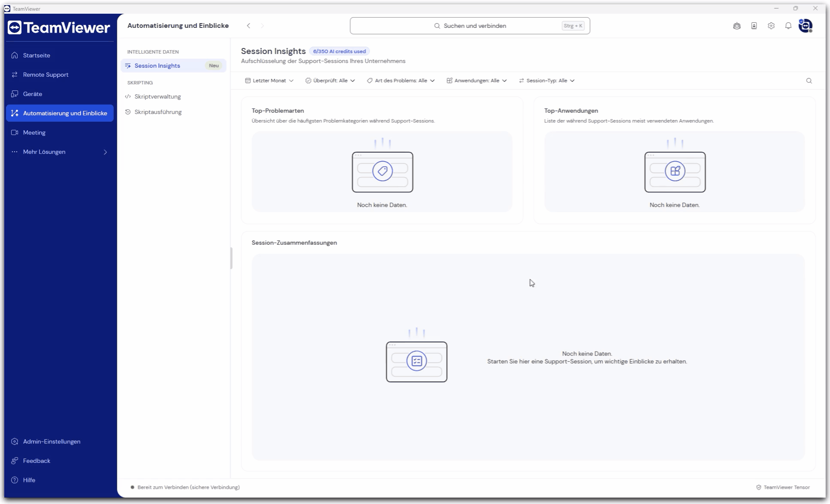Open the Startseite home page
Screen dimensions: 830x504
(60, 55)
